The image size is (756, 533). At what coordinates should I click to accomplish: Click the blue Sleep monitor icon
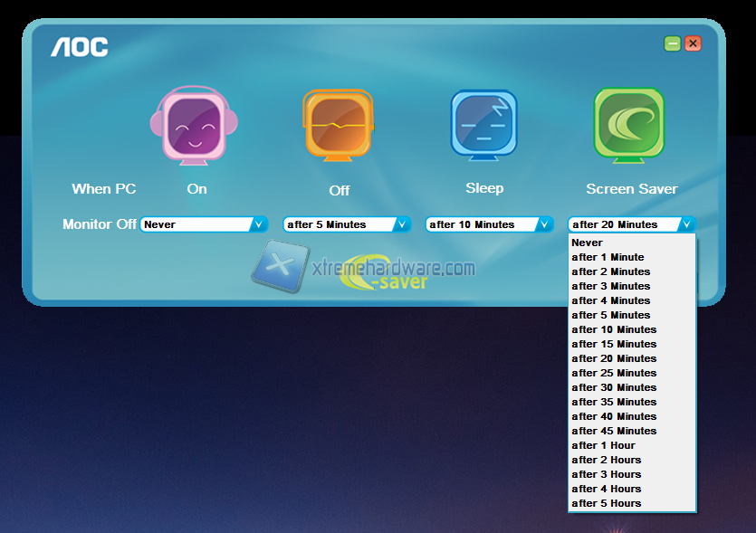click(x=483, y=125)
